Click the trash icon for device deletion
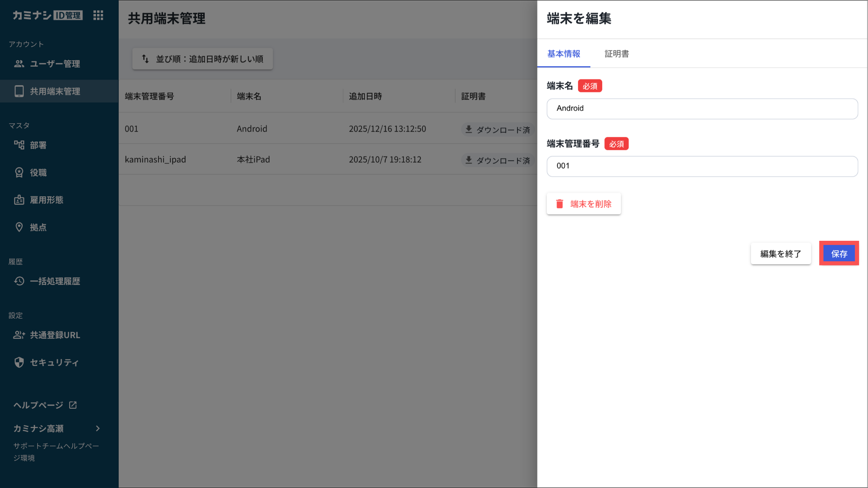The height and width of the screenshot is (488, 868). click(x=559, y=204)
